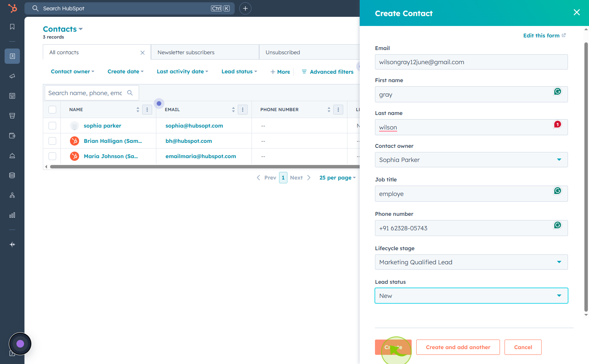Open the Breeze AI sparkle sidebar icon
The image size is (589, 364).
point(12,244)
